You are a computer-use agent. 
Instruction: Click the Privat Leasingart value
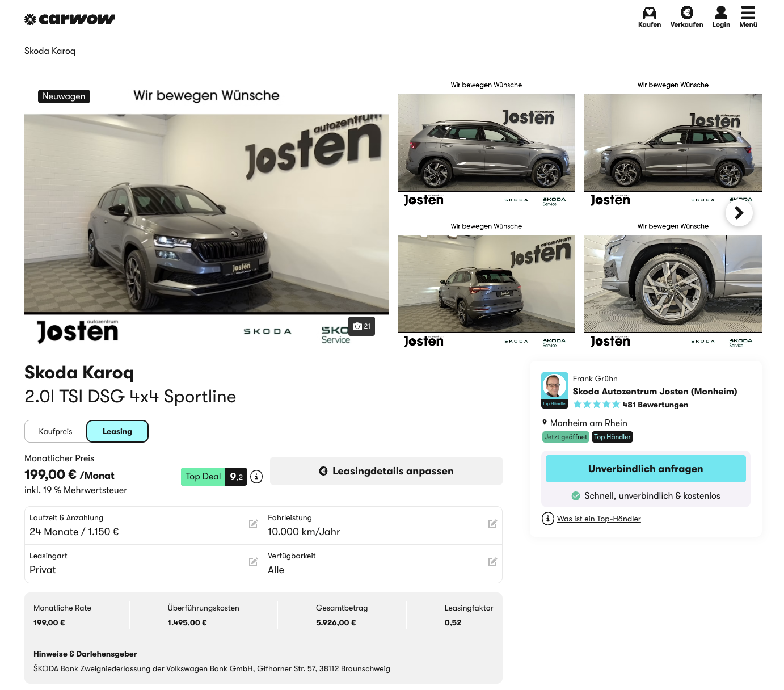(x=43, y=570)
